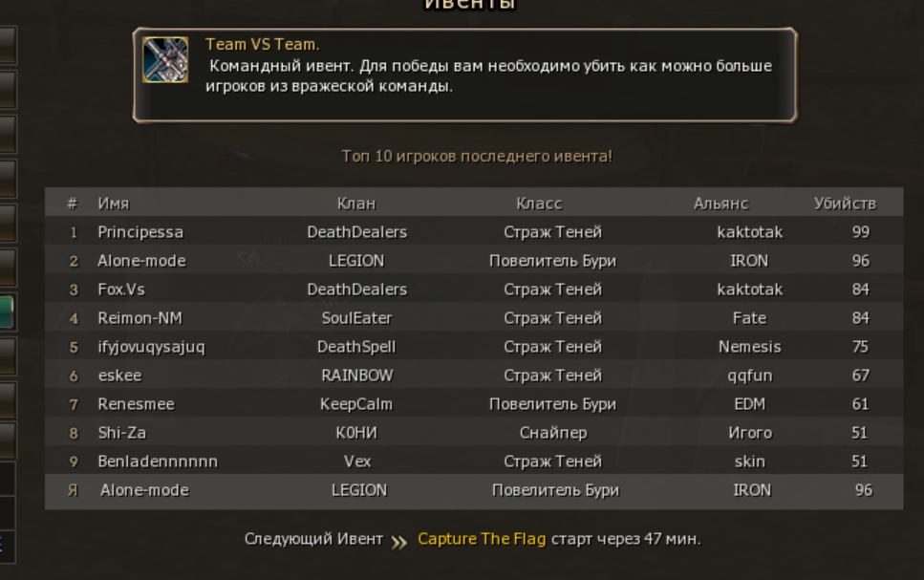Click the Reimon-NM player name

(x=140, y=318)
